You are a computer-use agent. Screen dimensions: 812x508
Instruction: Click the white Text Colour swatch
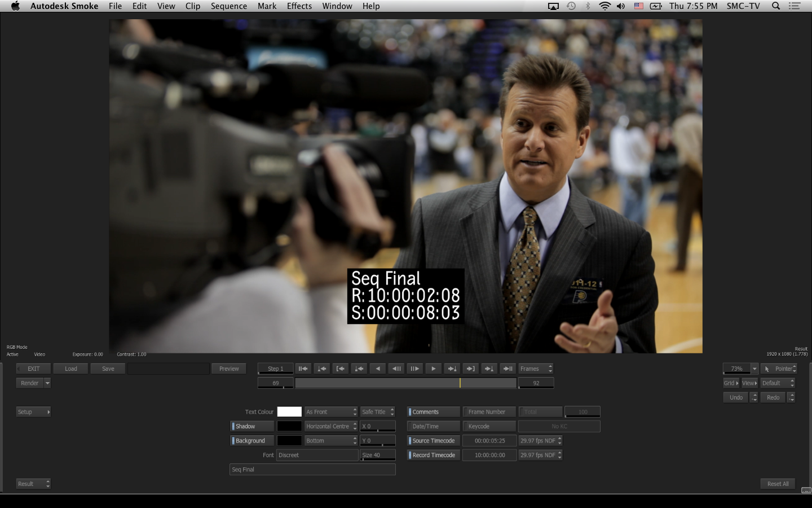(289, 412)
